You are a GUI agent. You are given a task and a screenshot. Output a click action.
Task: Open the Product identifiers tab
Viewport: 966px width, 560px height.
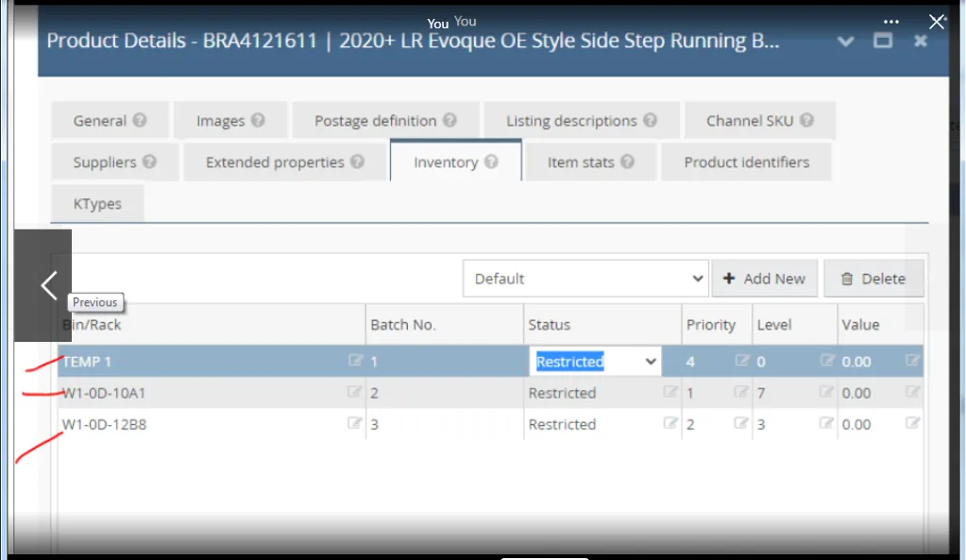pos(746,162)
